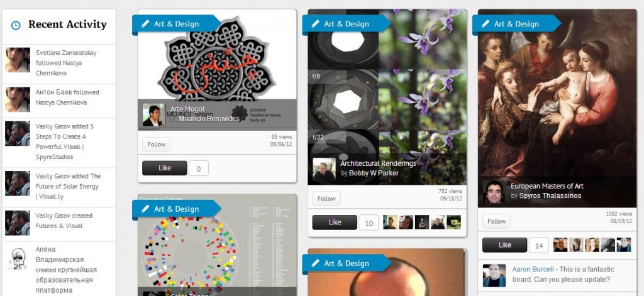Follow the Architectural Renderings board

click(326, 199)
